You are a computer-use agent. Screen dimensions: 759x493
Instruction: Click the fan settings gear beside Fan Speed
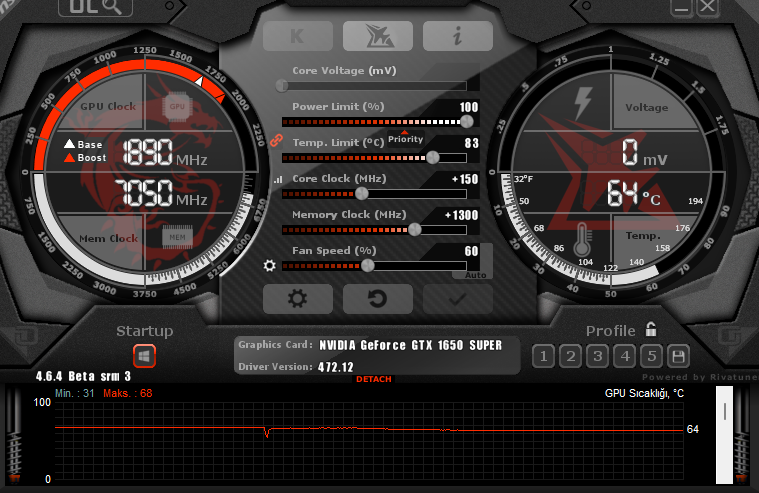(270, 265)
